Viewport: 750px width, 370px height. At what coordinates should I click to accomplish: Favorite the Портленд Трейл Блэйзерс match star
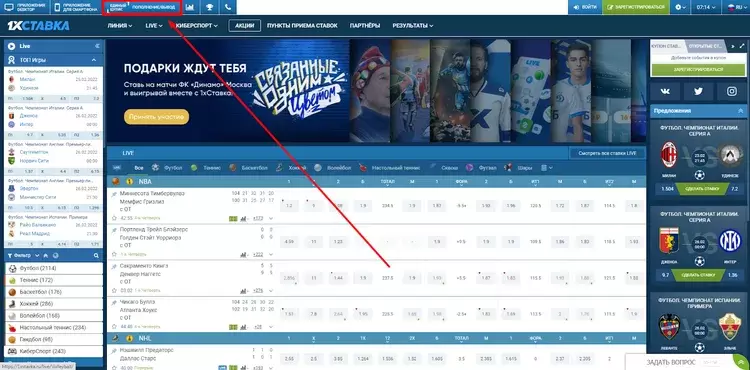(114, 254)
